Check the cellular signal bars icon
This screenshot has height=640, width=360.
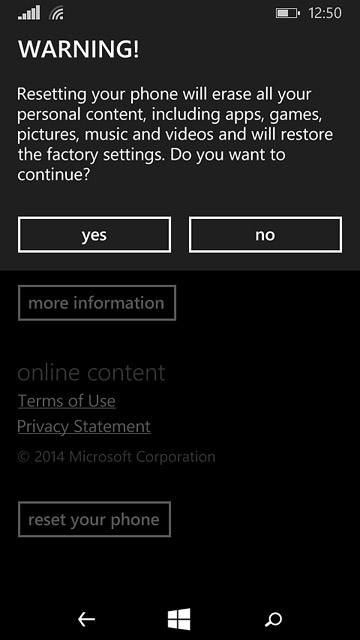coord(29,13)
